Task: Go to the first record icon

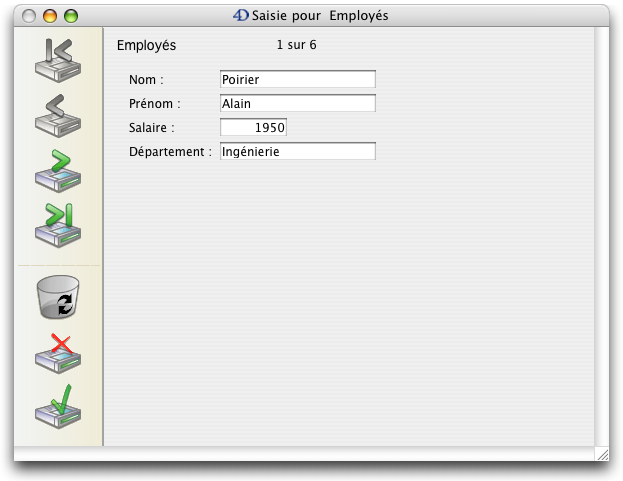Action: (58, 60)
